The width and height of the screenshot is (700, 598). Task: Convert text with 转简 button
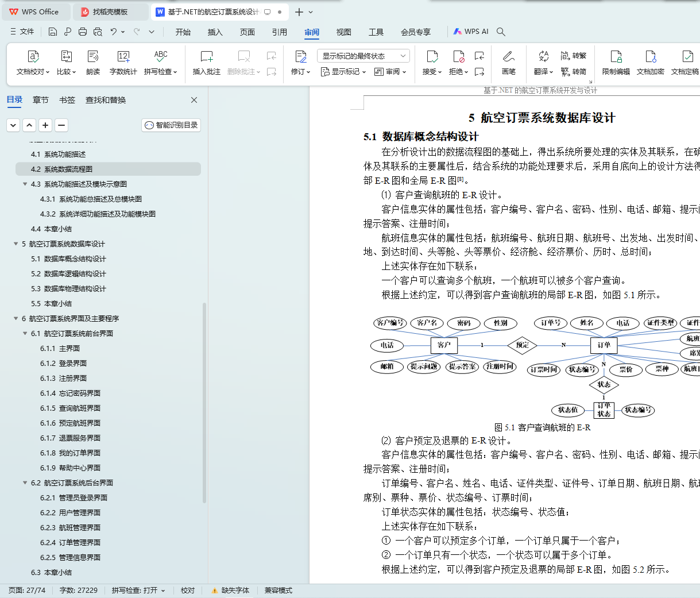pos(574,72)
